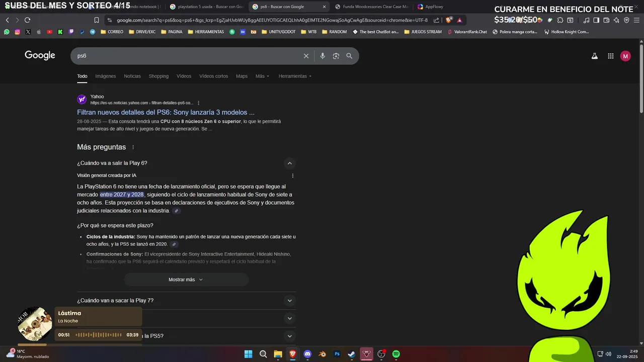Switch to Shopping results tab
The height and width of the screenshot is (362, 644).
coord(158,76)
